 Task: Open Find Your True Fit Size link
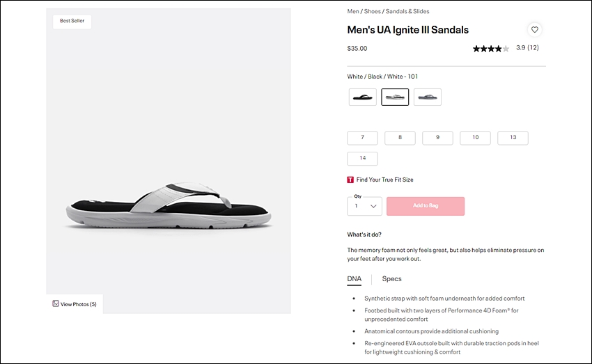[384, 180]
